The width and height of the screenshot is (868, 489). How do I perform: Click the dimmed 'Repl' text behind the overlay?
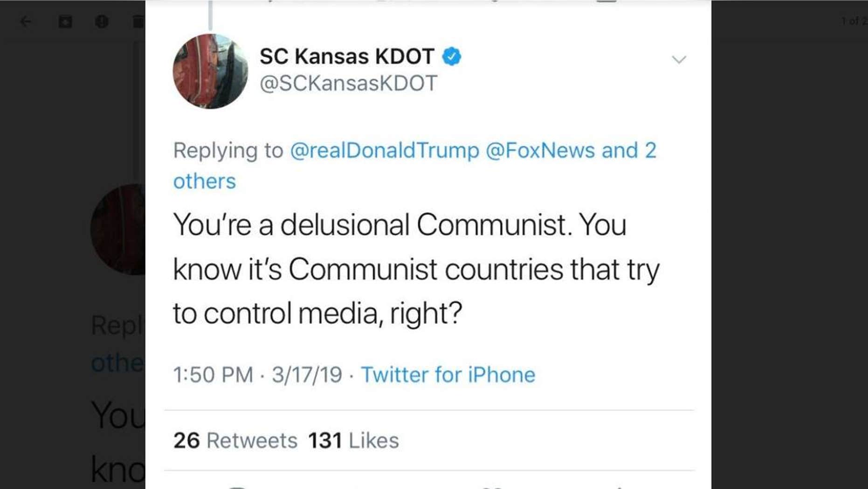(117, 326)
